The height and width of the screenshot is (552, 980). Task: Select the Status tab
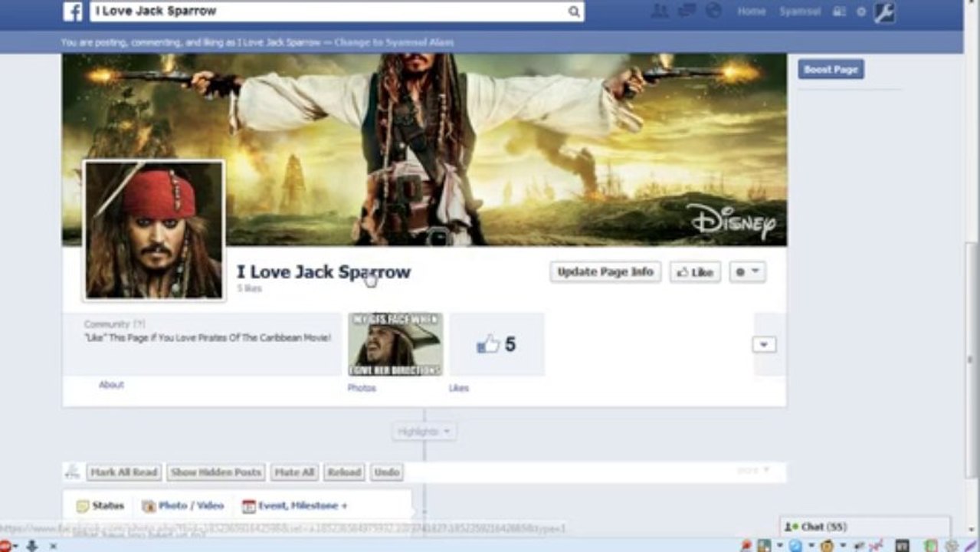[x=101, y=505]
